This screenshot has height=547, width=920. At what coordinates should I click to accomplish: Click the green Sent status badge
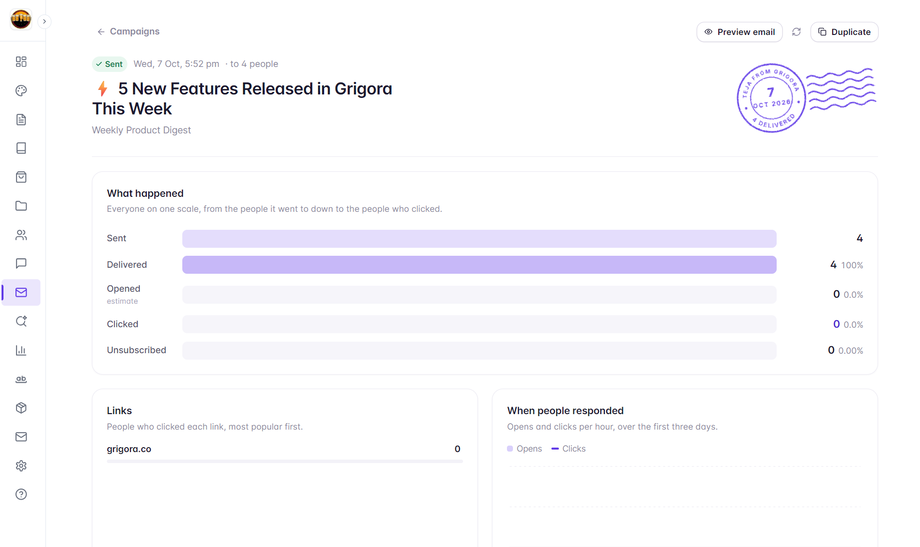click(109, 64)
